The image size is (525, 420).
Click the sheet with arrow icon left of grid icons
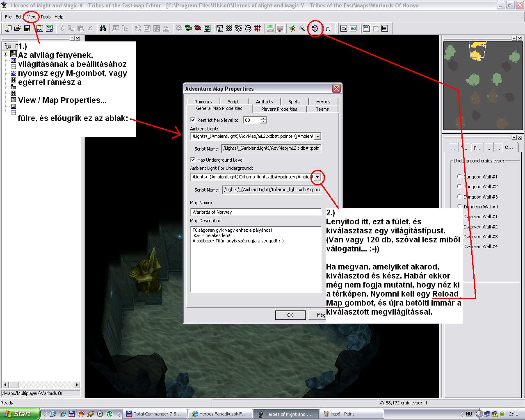[220, 28]
